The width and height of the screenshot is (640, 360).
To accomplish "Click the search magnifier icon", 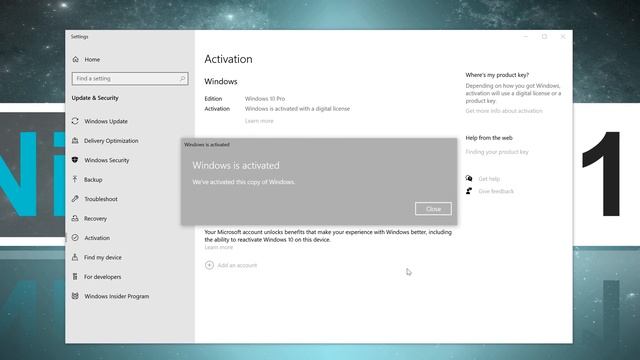I will [x=182, y=78].
